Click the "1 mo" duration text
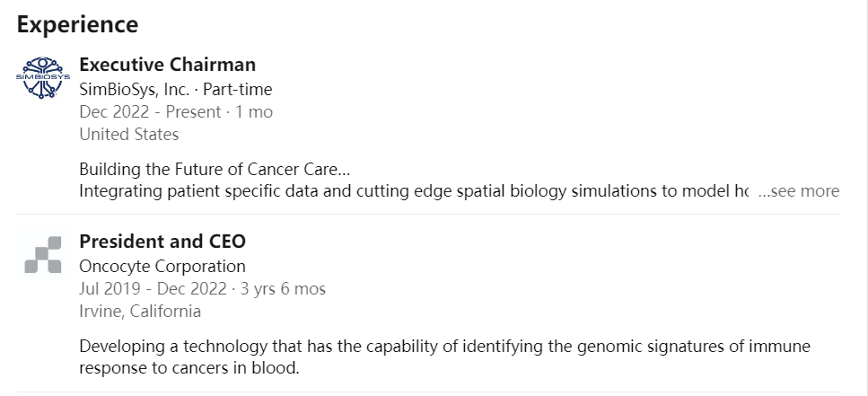This screenshot has height=396, width=868. tap(254, 112)
